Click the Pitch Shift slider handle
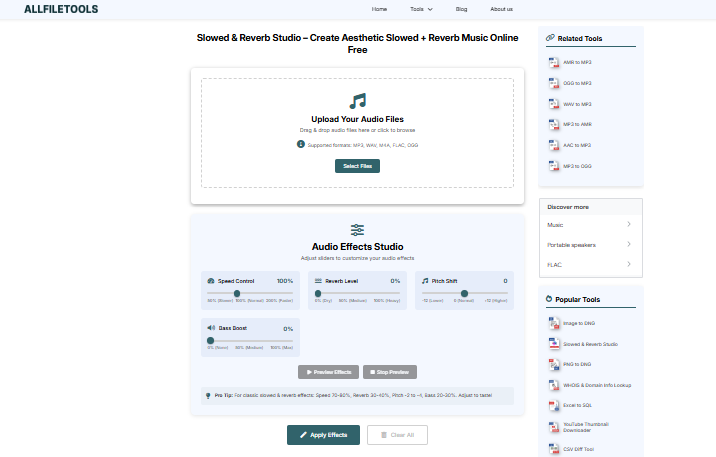Screen dimensions: 716x457 pyautogui.click(x=464, y=293)
